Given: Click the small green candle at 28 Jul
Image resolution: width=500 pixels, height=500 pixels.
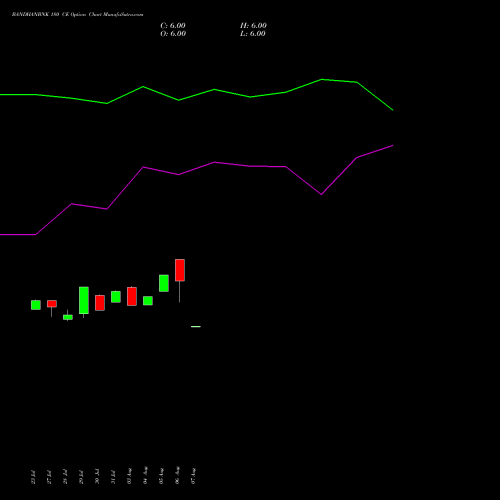Looking at the screenshot, I should click(x=68, y=317).
